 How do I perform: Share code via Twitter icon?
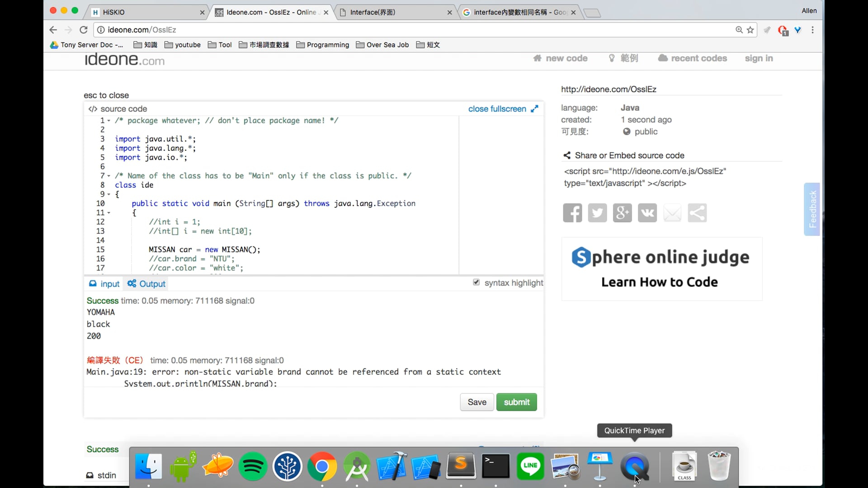coord(597,213)
